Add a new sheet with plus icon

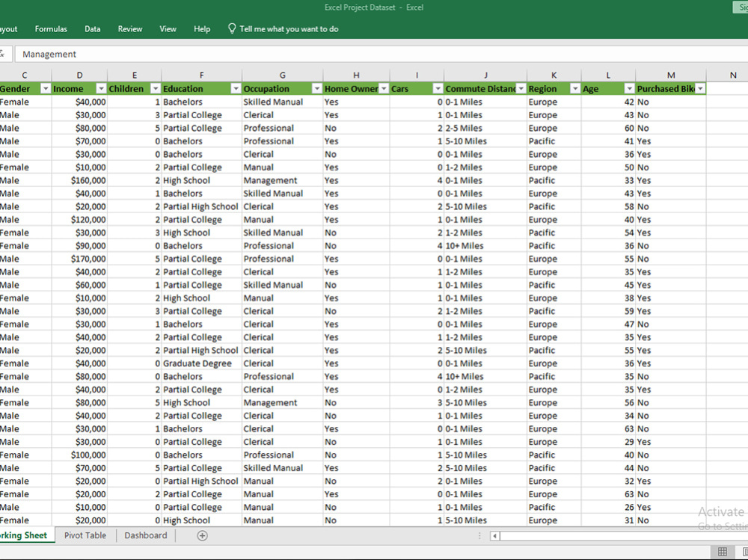click(x=202, y=535)
